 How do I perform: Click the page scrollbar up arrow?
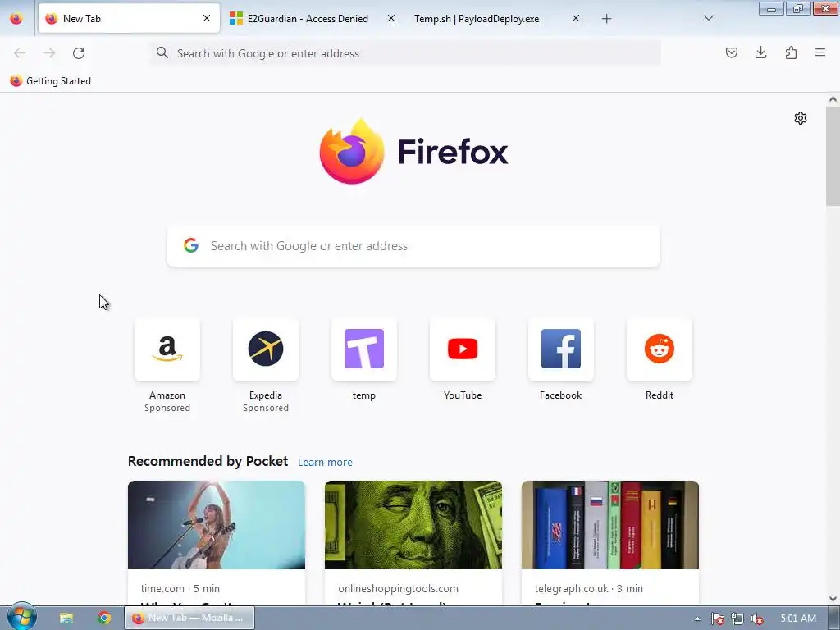pyautogui.click(x=833, y=99)
